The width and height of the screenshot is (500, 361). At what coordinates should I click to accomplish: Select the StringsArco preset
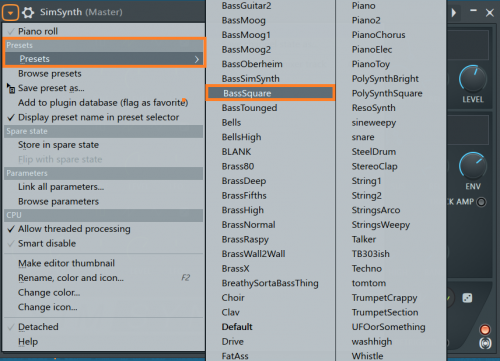376,210
